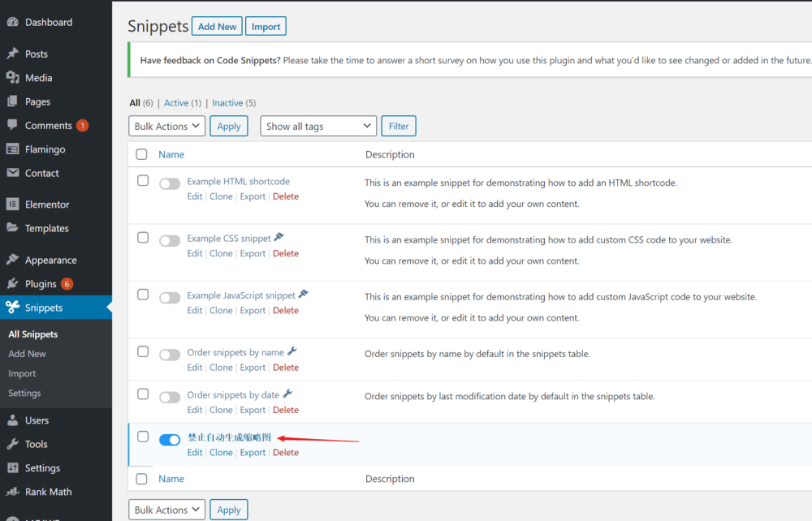Filter list by Active snippets
The width and height of the screenshot is (812, 521).
point(176,103)
